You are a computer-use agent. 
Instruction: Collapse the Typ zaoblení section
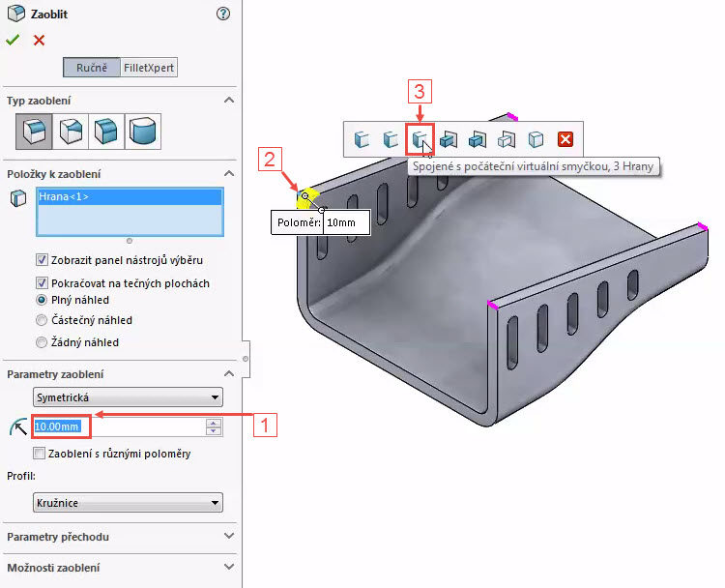coord(229,101)
